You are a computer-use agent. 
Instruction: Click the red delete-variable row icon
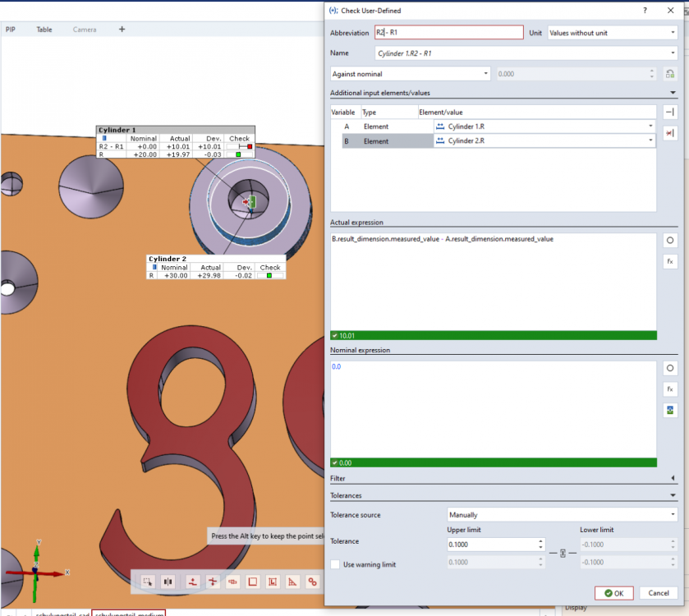670,133
